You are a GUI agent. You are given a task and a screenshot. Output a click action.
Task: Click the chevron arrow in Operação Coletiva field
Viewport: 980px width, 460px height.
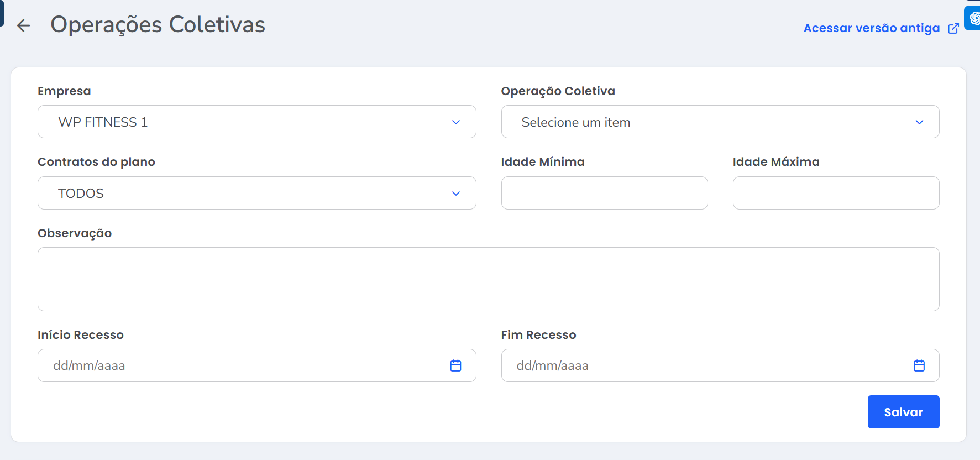click(919, 122)
